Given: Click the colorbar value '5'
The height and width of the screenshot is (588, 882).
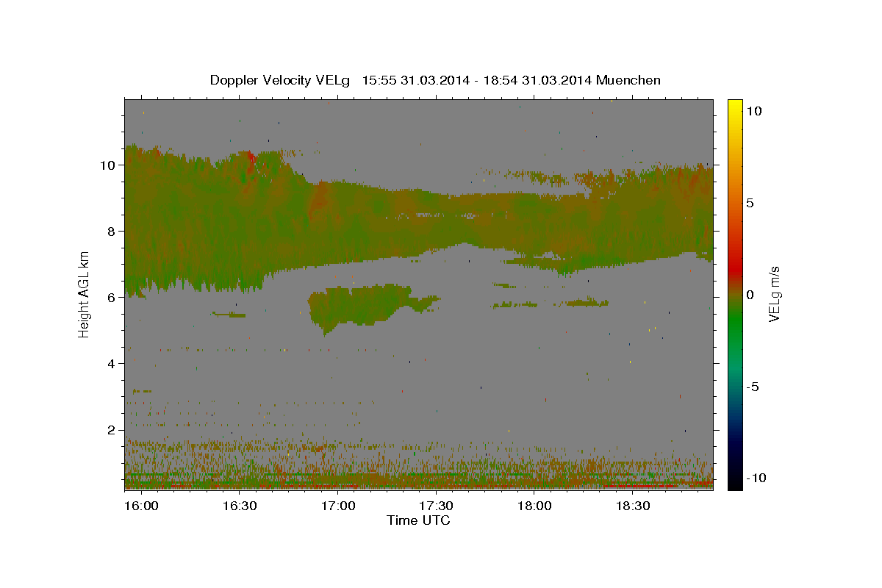Looking at the screenshot, I should click(751, 203).
